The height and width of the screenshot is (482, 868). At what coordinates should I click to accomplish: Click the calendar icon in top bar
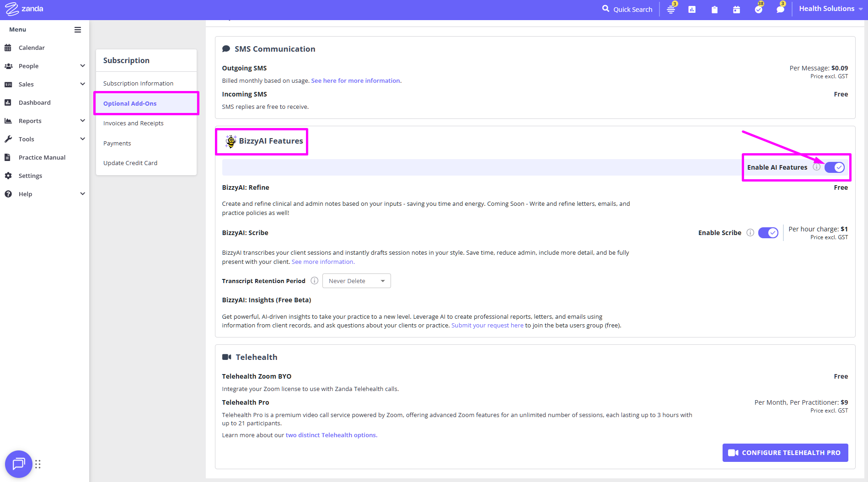click(x=736, y=10)
